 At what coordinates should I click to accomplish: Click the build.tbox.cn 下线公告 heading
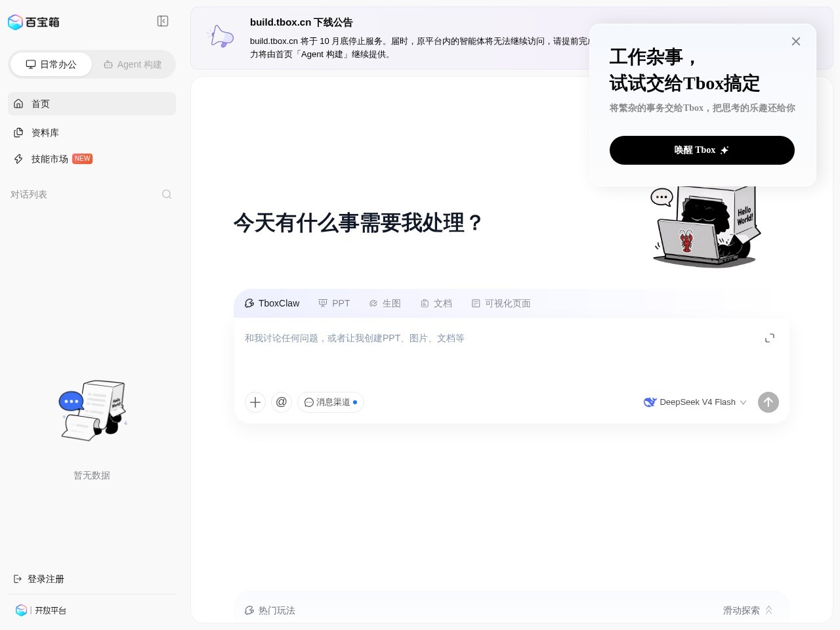click(301, 22)
